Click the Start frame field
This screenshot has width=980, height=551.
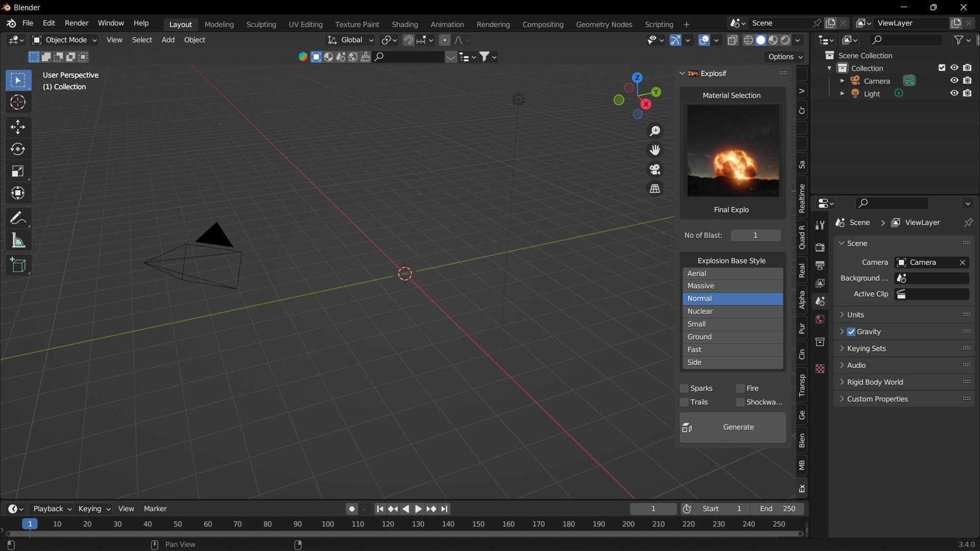[x=721, y=509]
